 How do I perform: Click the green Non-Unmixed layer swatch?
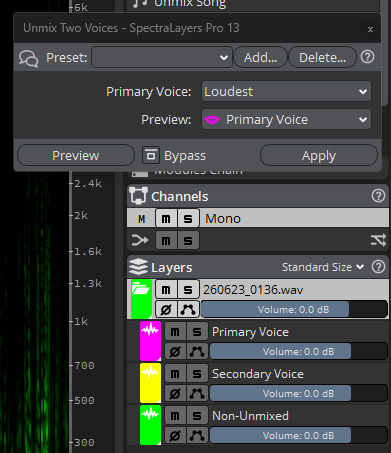pyautogui.click(x=150, y=425)
